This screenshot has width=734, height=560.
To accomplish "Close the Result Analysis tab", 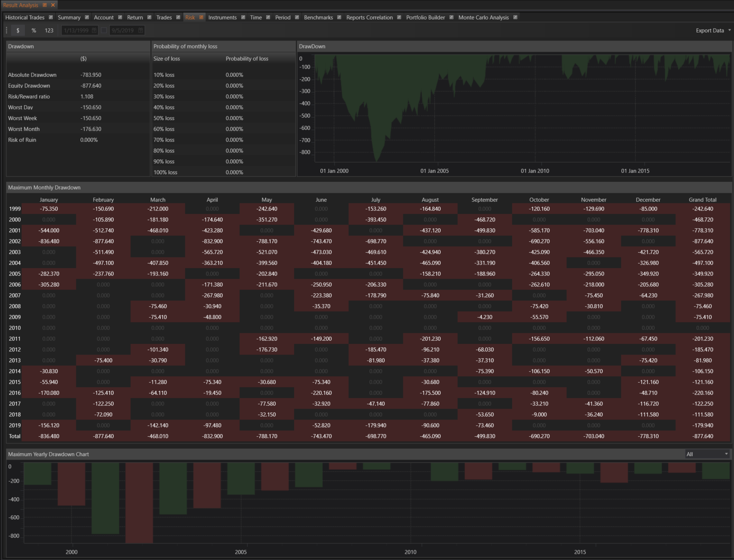I will pos(53,5).
